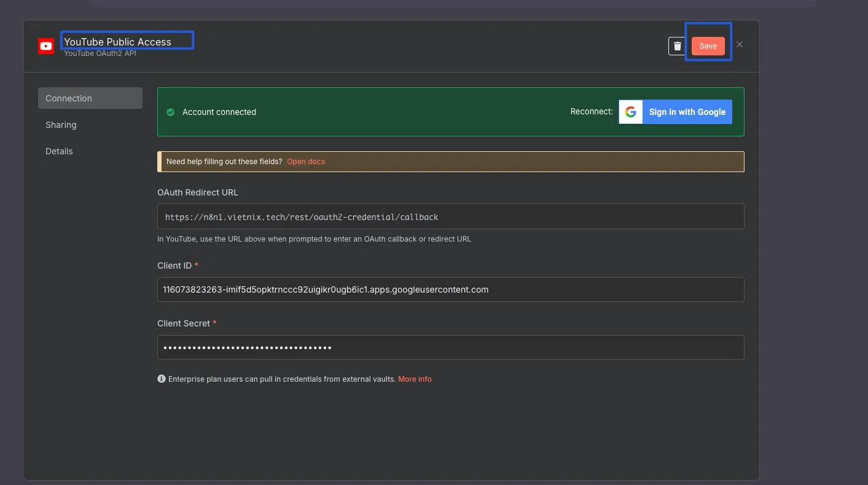Click the Google G logo
Viewport: 868px width, 485px height.
point(630,112)
